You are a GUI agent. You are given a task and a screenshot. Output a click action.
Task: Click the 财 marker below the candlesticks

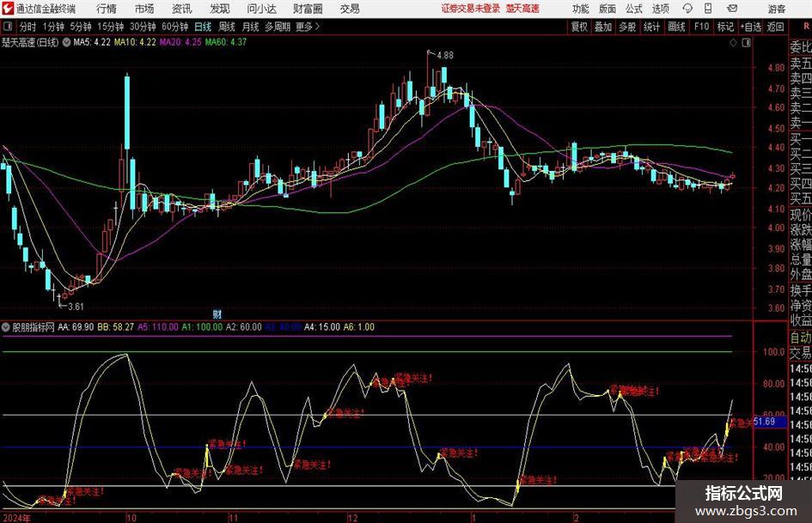(x=217, y=313)
